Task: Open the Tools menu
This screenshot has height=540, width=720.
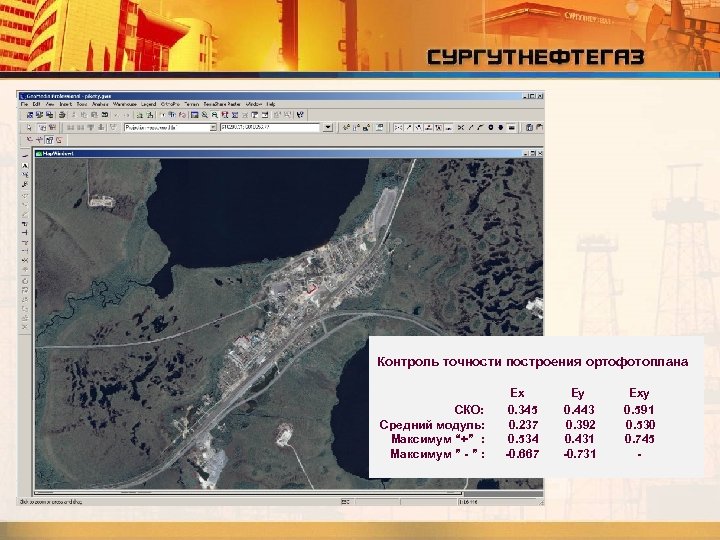Action: coord(82,104)
